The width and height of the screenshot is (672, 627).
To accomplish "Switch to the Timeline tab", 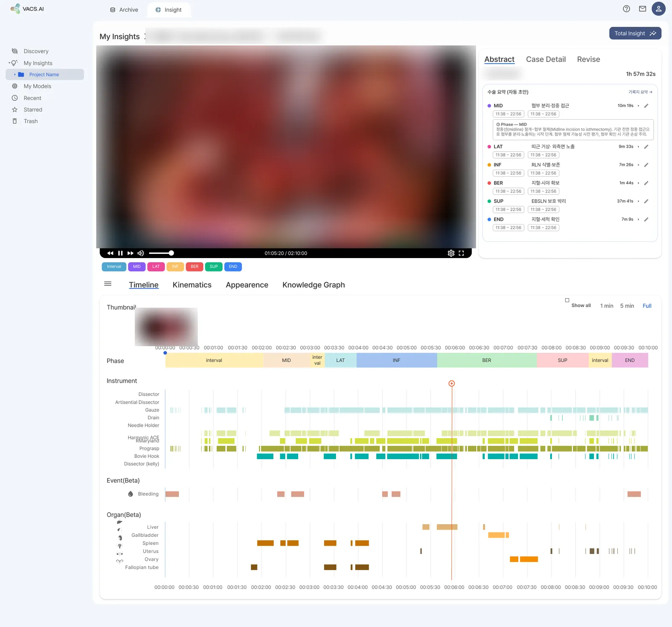I will click(144, 285).
